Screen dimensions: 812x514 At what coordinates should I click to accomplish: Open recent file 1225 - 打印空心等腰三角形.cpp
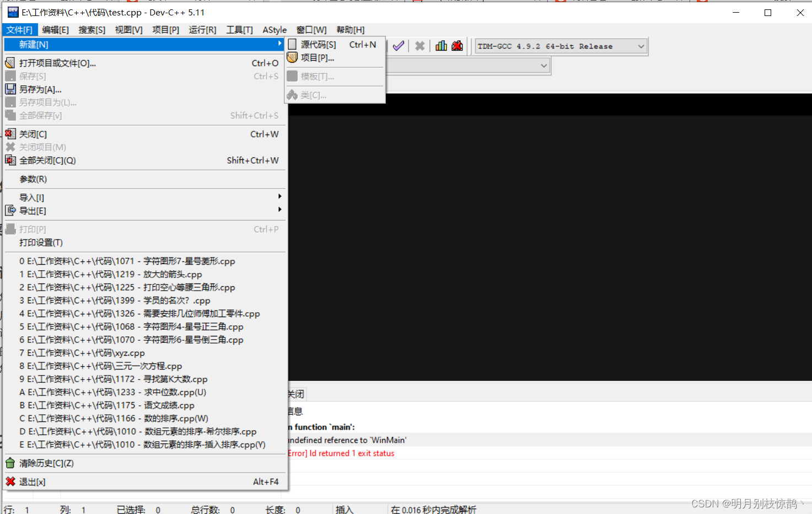coord(145,287)
